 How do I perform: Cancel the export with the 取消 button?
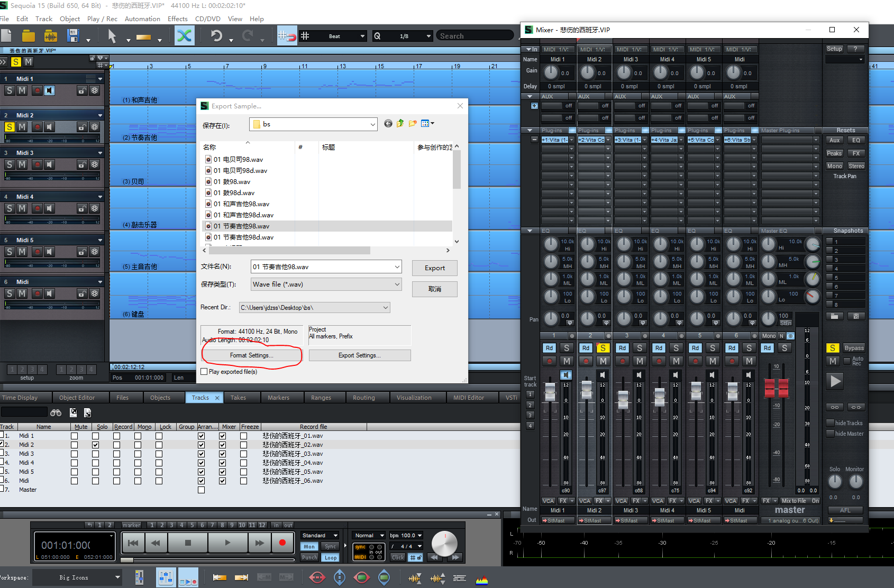pos(435,289)
